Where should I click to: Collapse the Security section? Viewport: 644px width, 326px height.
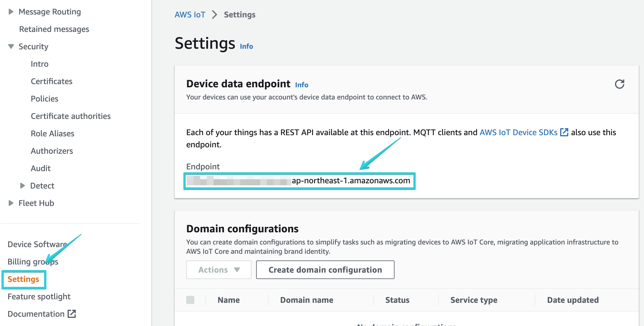[x=10, y=46]
